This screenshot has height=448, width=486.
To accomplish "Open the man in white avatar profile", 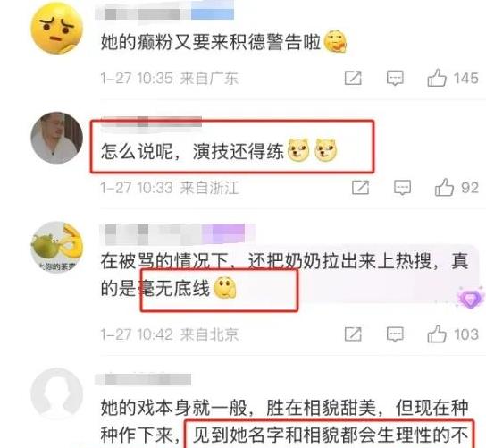I will coord(56,138).
